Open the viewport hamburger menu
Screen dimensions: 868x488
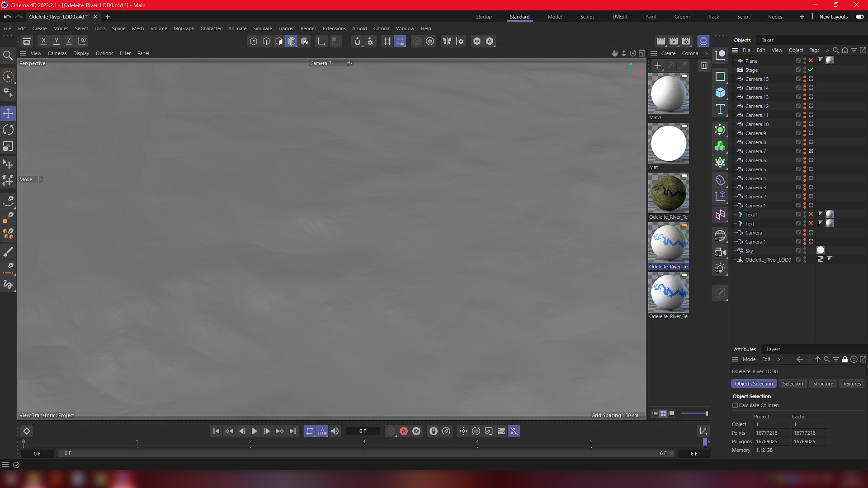[x=23, y=53]
